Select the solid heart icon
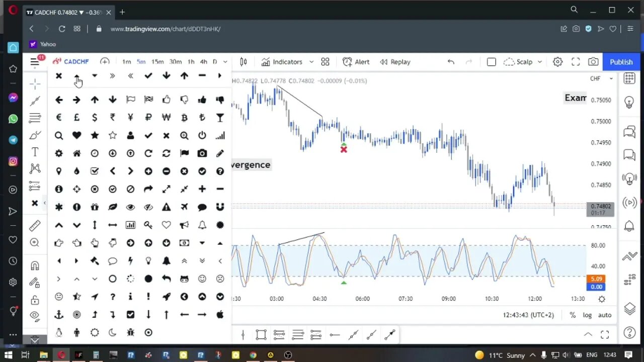Image resolution: width=644 pixels, height=362 pixels. tap(76, 136)
